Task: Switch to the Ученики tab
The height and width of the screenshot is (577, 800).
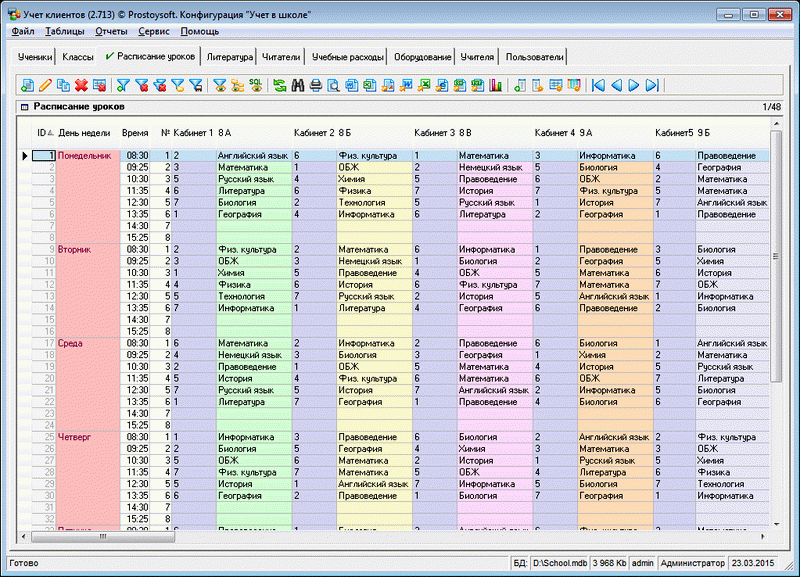Action: coord(35,58)
